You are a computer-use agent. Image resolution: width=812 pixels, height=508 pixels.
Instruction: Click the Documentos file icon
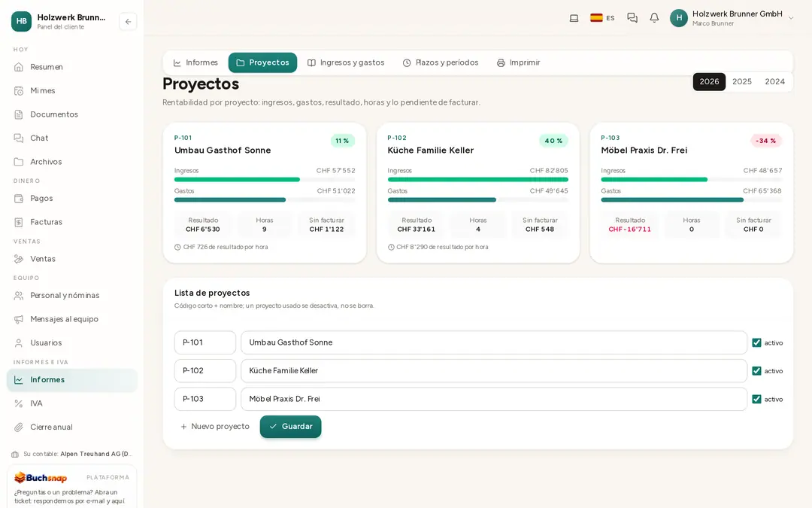click(x=19, y=114)
